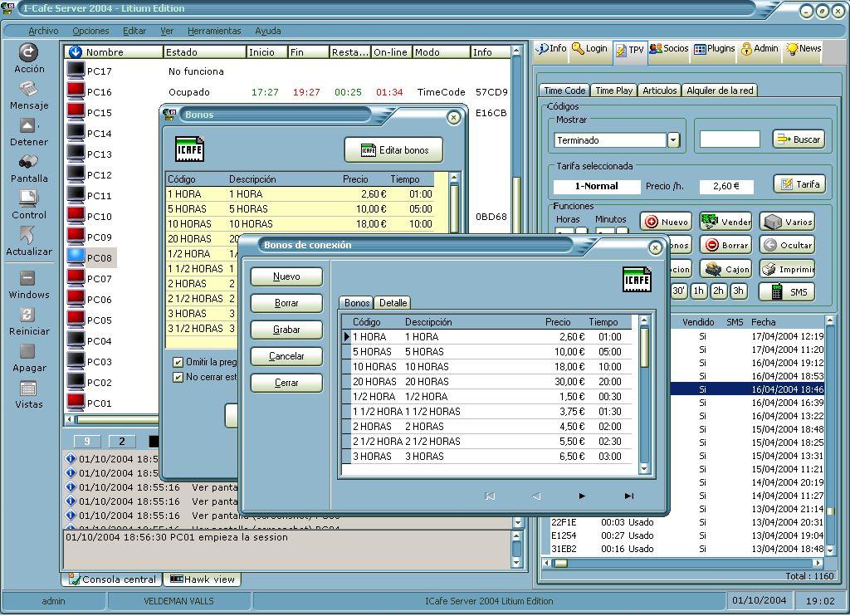Open Pantalla binoculars icon

28,162
